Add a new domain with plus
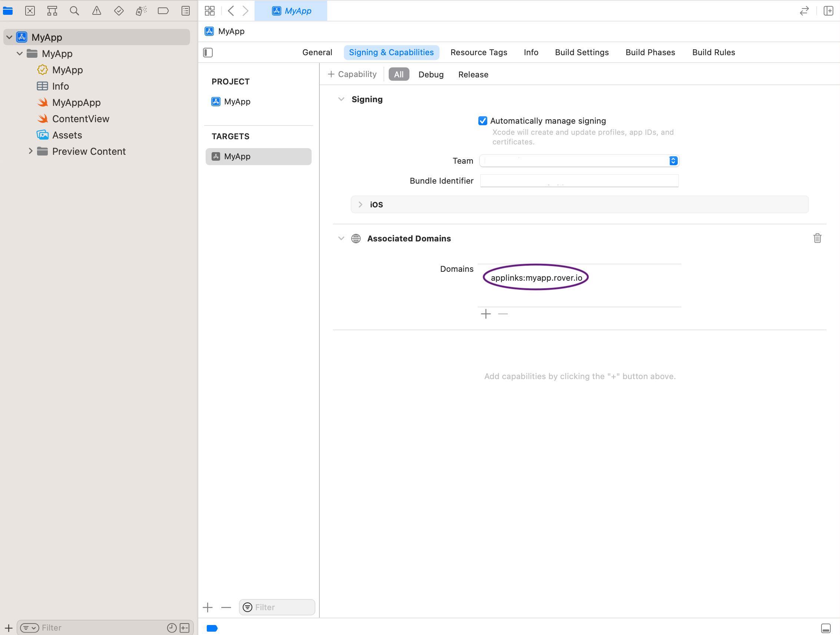 click(x=486, y=314)
